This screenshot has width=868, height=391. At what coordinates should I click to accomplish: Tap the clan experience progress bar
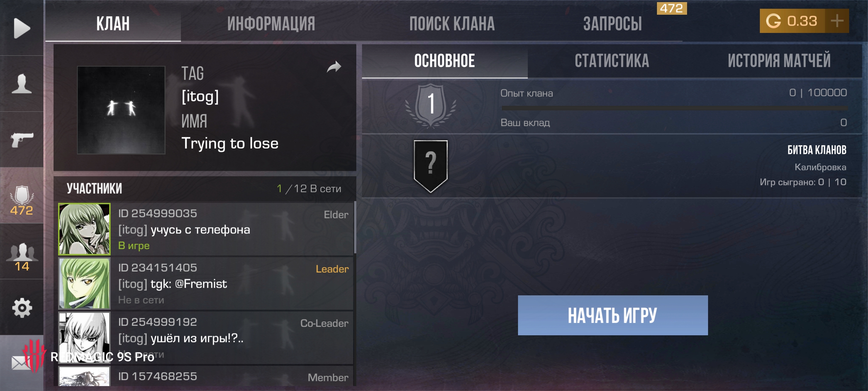(x=674, y=108)
